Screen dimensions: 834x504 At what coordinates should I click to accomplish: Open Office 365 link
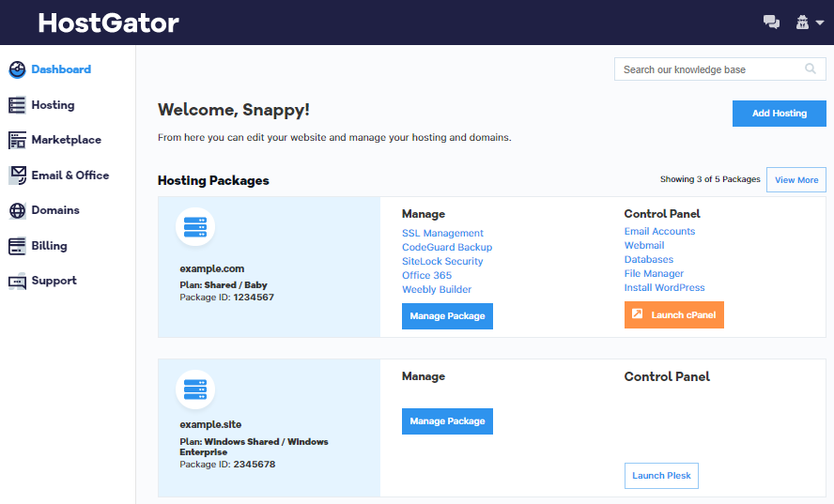coord(426,275)
